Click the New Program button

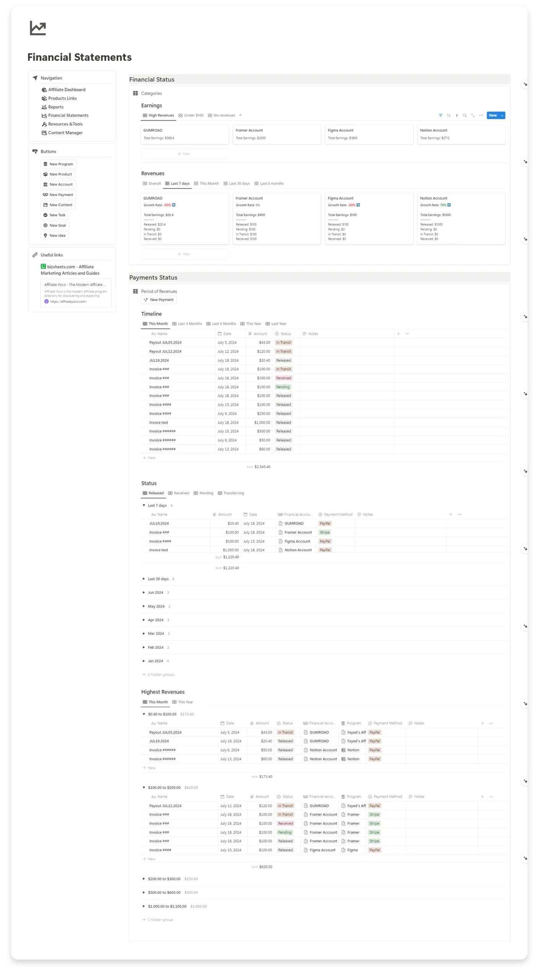(x=58, y=164)
